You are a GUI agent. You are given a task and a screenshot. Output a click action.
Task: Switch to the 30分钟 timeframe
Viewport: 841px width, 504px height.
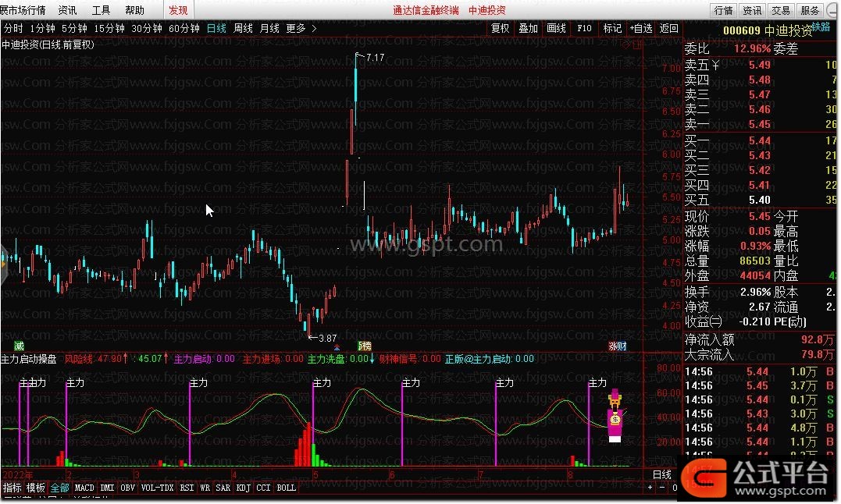147,28
